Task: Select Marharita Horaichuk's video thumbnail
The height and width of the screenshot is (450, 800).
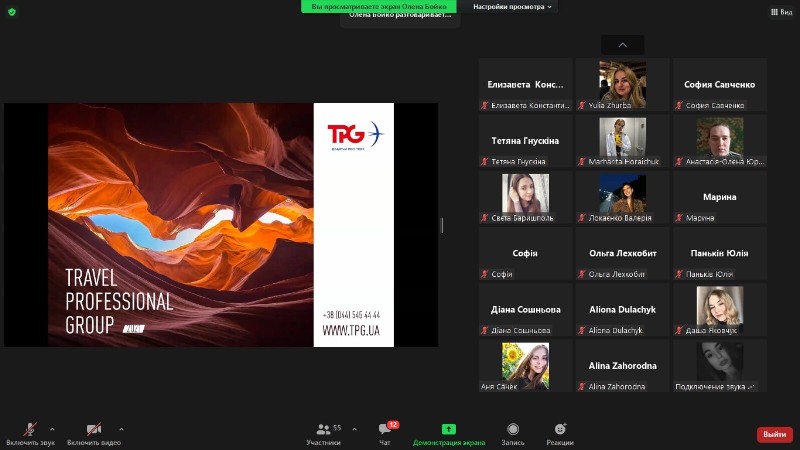Action: [x=622, y=138]
